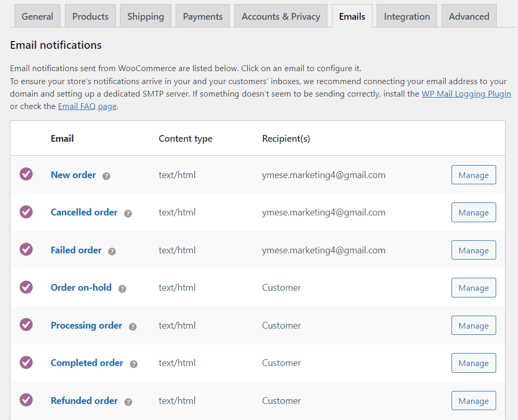Screen dimensions: 518x420
Task: Click the Content type column header
Action: [x=185, y=139]
